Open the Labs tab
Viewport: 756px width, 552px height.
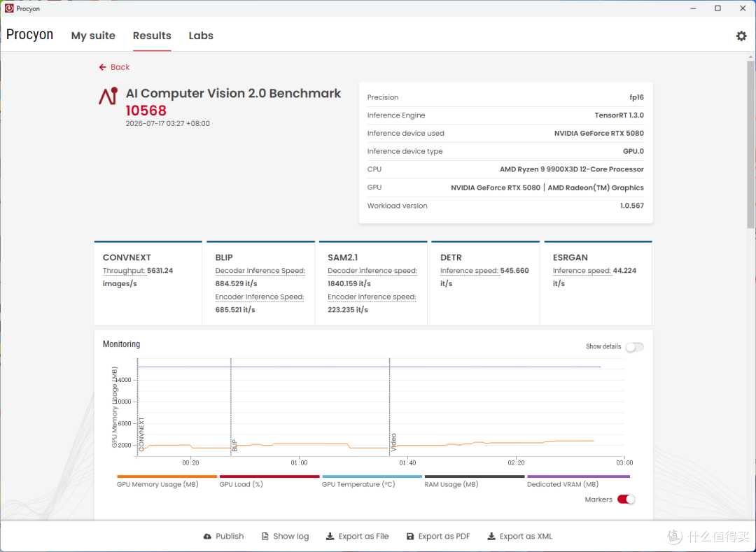[x=201, y=36]
